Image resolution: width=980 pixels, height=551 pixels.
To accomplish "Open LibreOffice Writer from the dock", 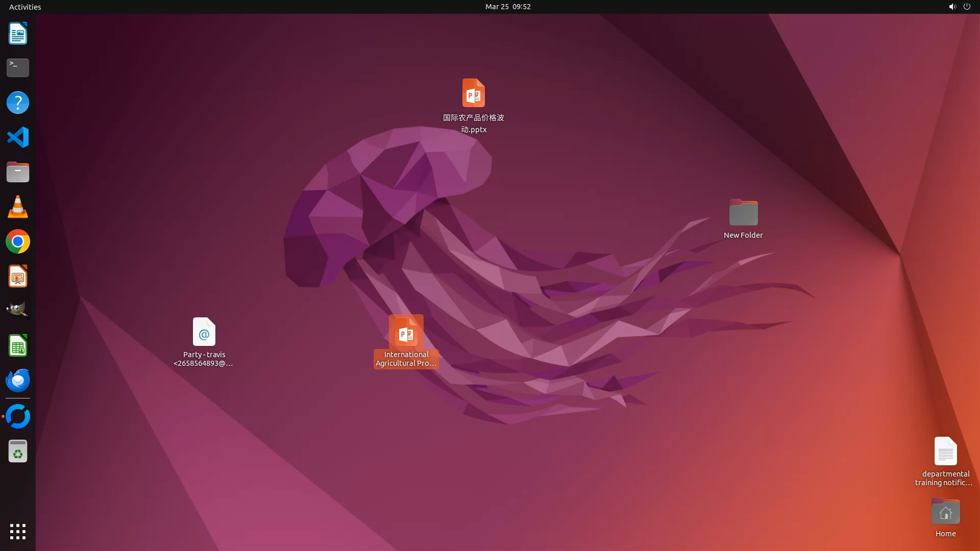I will pos(18,34).
